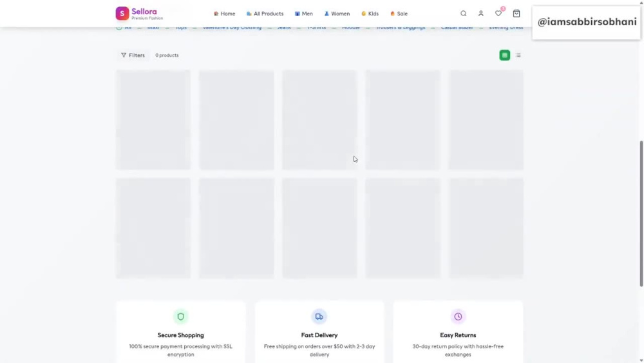Click the scrollbar down arrow
This screenshot has height=363, width=644.
coord(641,360)
